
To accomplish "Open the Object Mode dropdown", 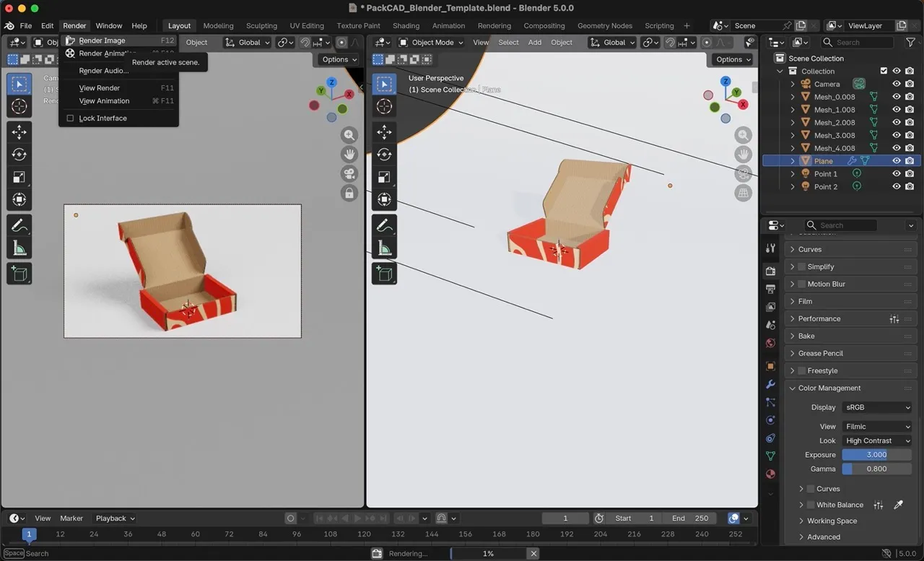I will pos(431,42).
